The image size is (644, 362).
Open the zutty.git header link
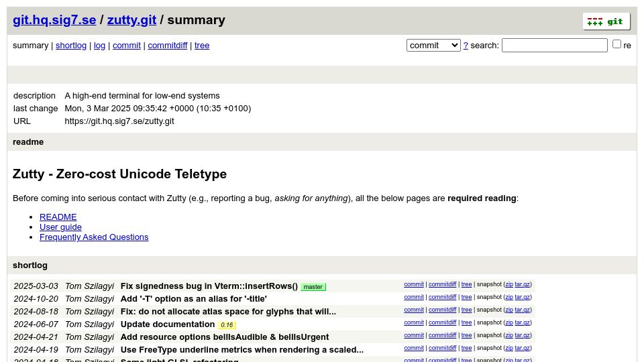click(x=132, y=19)
